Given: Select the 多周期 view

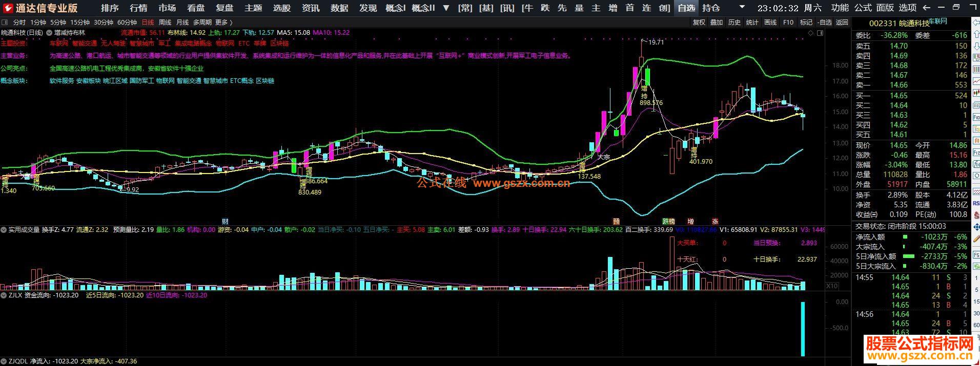Looking at the screenshot, I should point(202,23).
